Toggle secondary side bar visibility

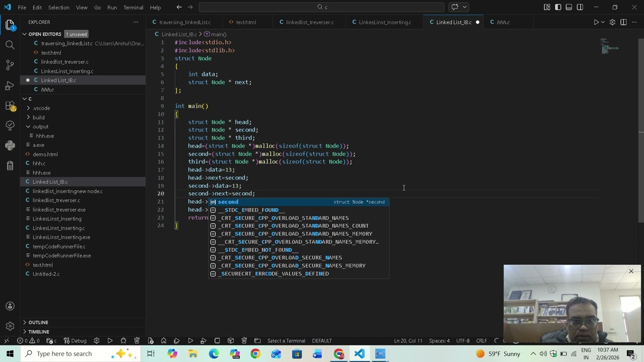pyautogui.click(x=580, y=7)
